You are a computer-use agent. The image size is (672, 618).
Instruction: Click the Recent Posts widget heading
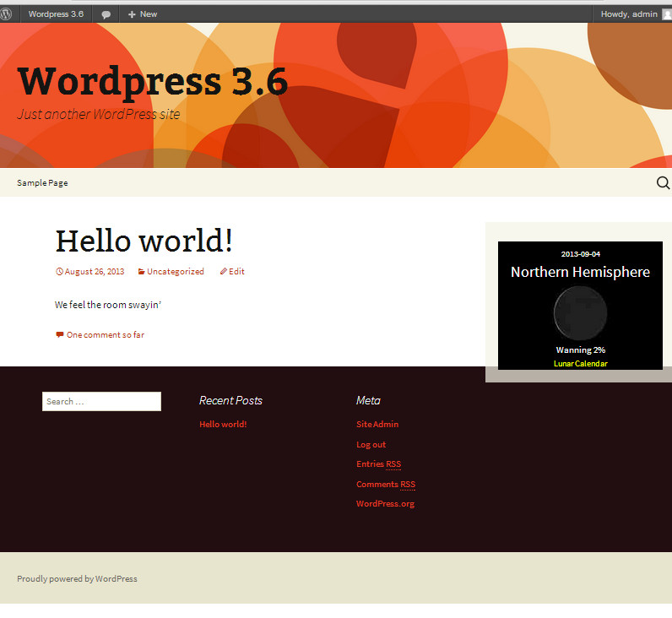pos(230,401)
